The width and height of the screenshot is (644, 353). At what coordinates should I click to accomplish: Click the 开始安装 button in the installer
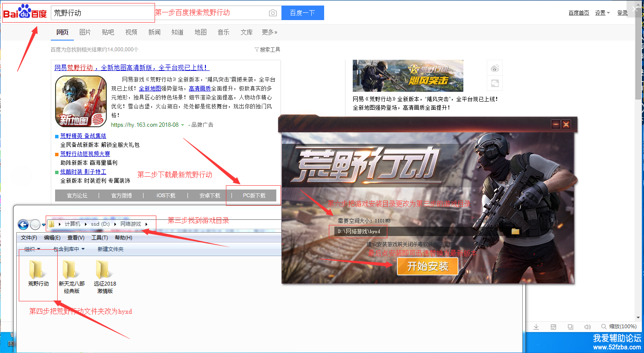pos(428,266)
